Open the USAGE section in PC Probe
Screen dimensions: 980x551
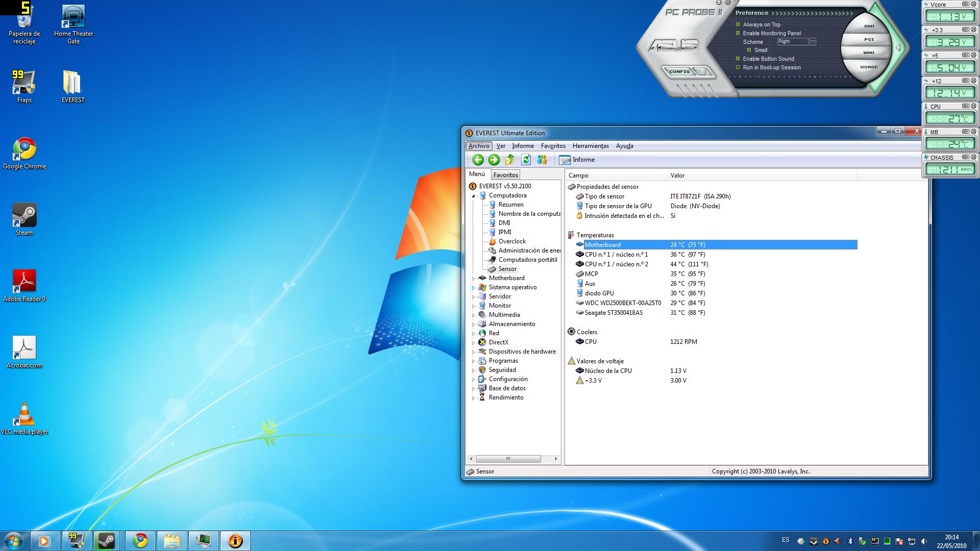tap(869, 67)
